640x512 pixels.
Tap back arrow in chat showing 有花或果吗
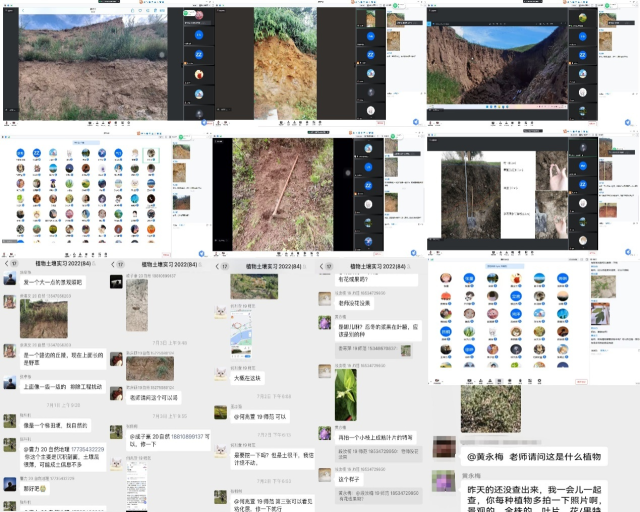click(323, 266)
